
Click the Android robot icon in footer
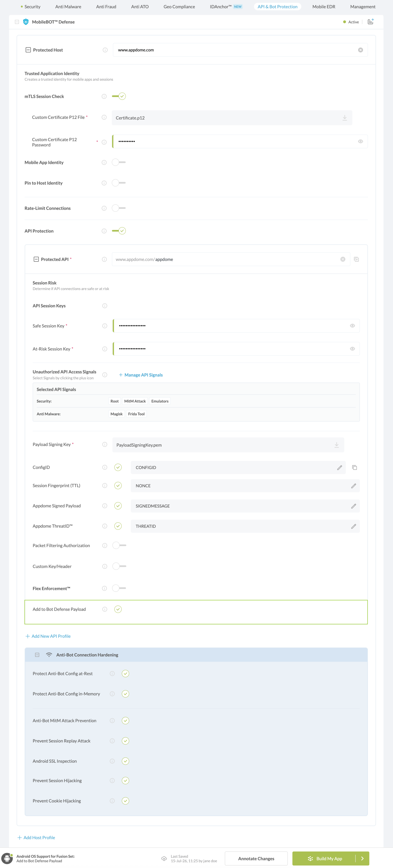[x=7, y=859]
